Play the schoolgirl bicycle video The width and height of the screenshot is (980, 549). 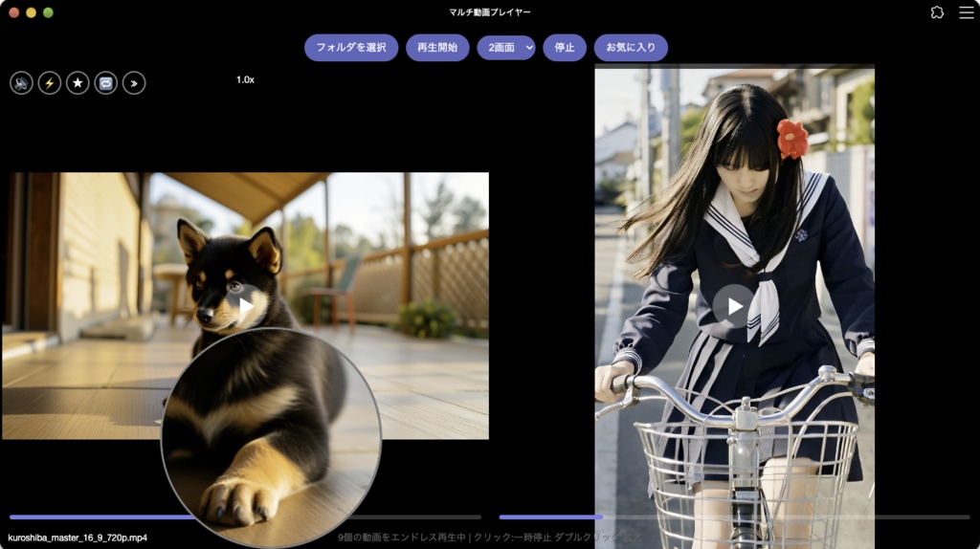734,306
